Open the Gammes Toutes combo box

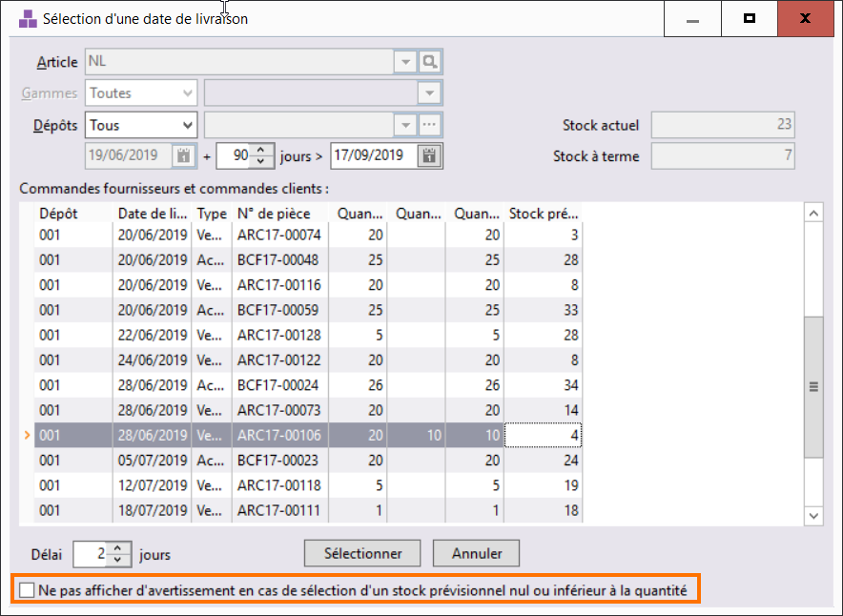(141, 93)
